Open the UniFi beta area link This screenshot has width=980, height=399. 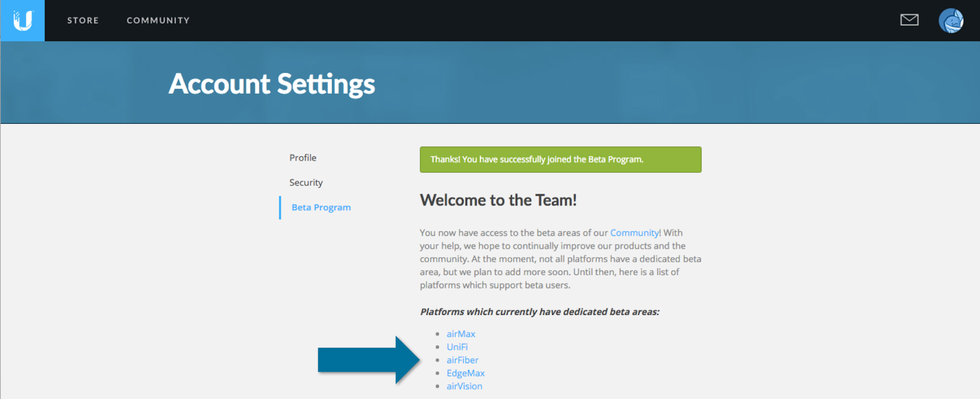click(457, 347)
